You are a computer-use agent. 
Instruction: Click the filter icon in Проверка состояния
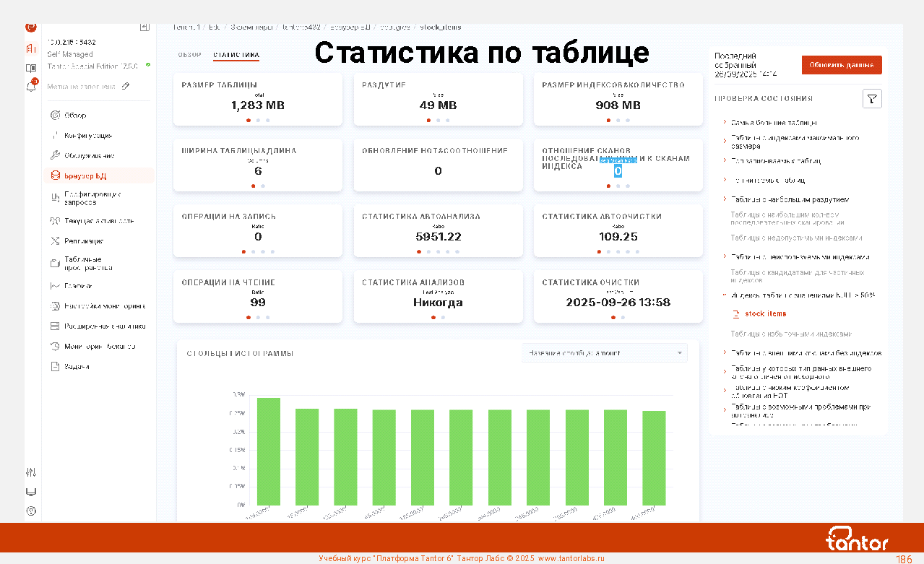tap(872, 99)
